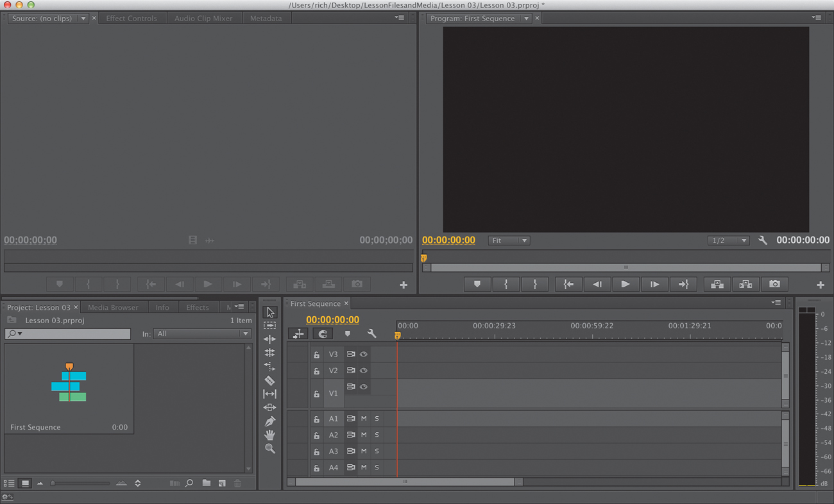The height and width of the screenshot is (504, 834).
Task: Click New Item in Project panel
Action: coord(222,483)
